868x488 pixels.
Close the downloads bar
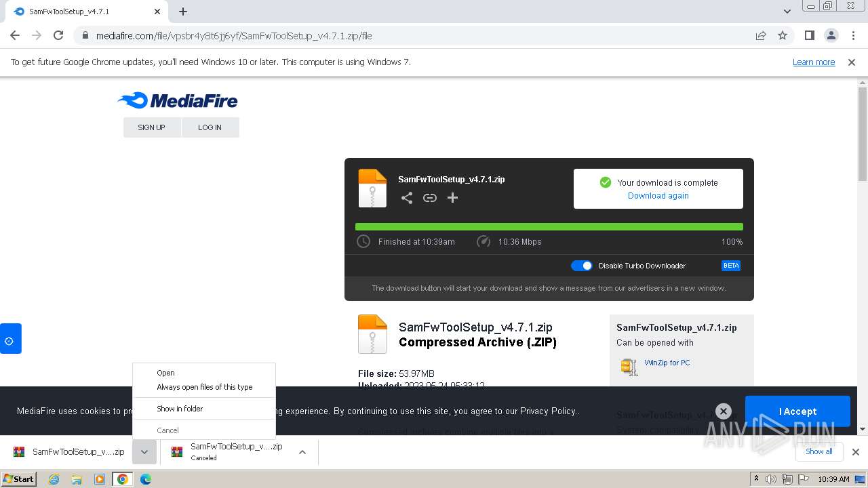(856, 452)
